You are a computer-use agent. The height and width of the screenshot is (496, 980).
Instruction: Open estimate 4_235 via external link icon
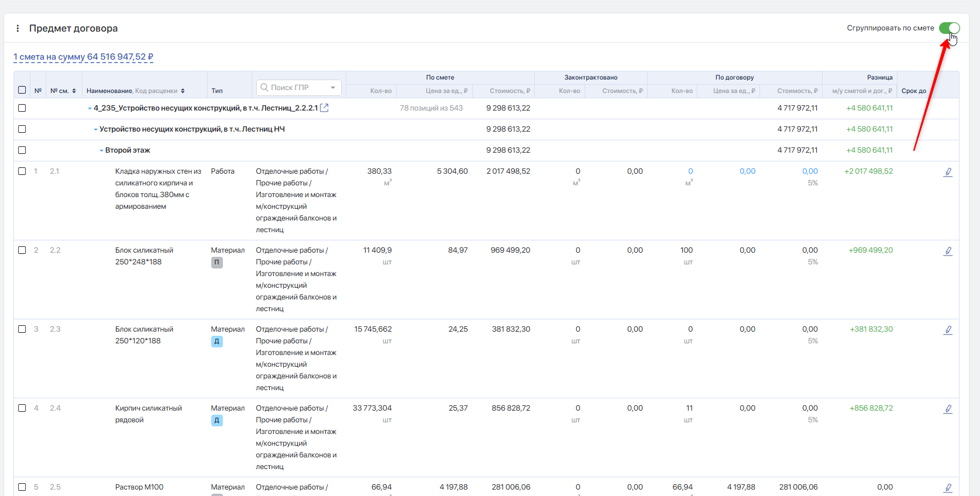click(324, 108)
